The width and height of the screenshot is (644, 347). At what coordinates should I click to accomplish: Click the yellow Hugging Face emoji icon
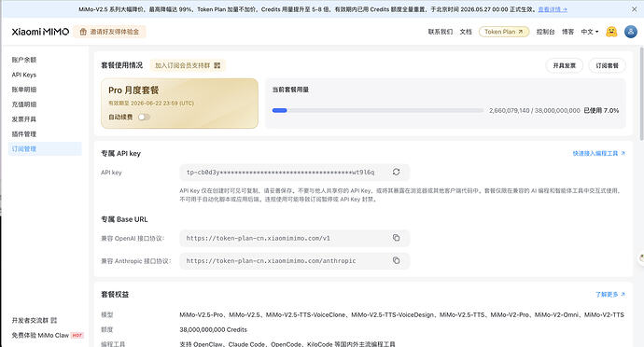click(611, 32)
